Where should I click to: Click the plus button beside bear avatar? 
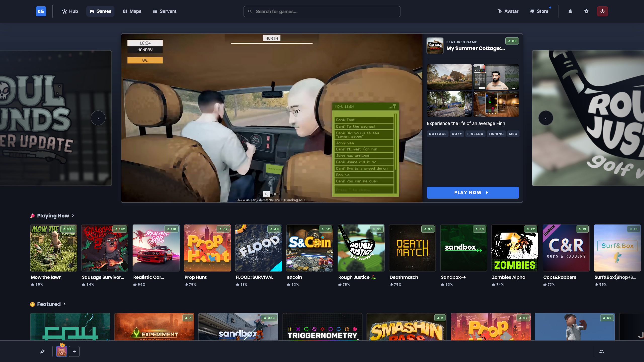point(74,351)
